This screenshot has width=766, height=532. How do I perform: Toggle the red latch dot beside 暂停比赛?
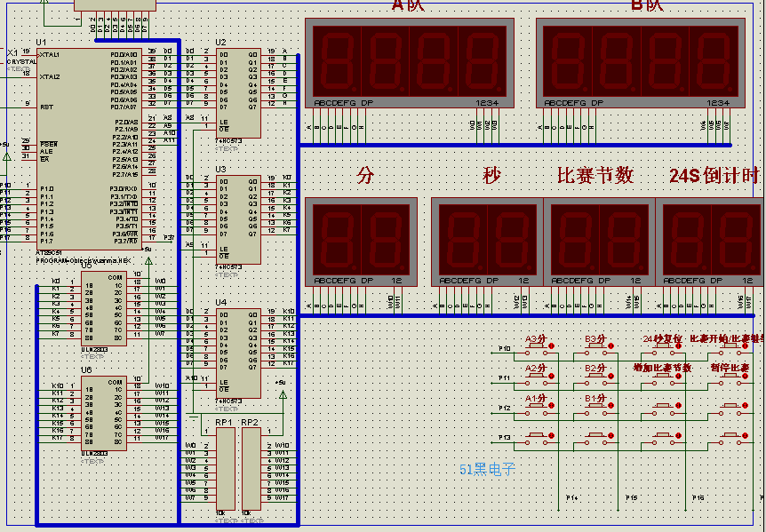[745, 377]
